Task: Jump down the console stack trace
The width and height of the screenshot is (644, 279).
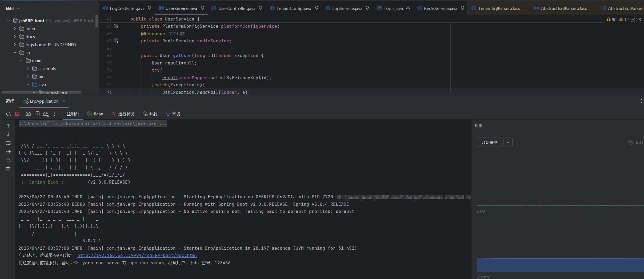Action: 8,134
